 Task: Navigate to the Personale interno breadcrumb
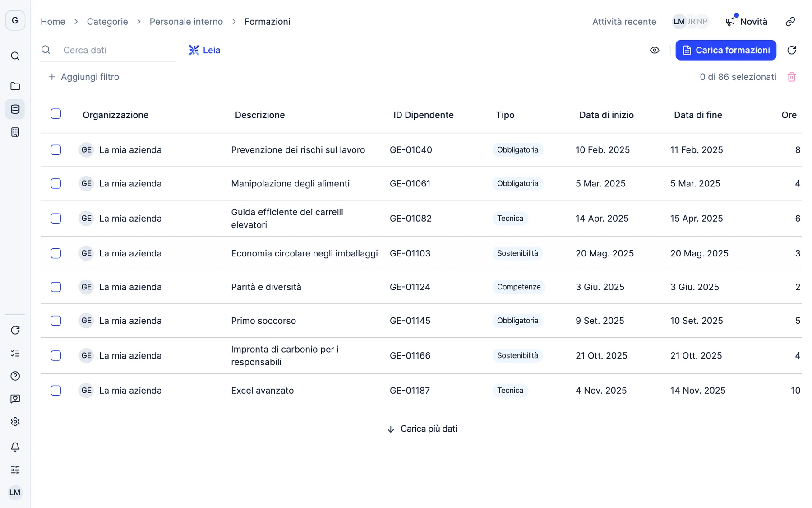click(186, 22)
